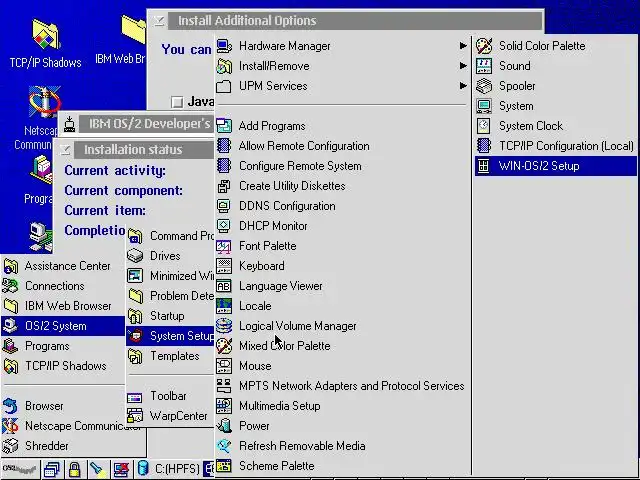Open the OS/2 System menu entry
The image size is (640, 480).
[x=63, y=326]
